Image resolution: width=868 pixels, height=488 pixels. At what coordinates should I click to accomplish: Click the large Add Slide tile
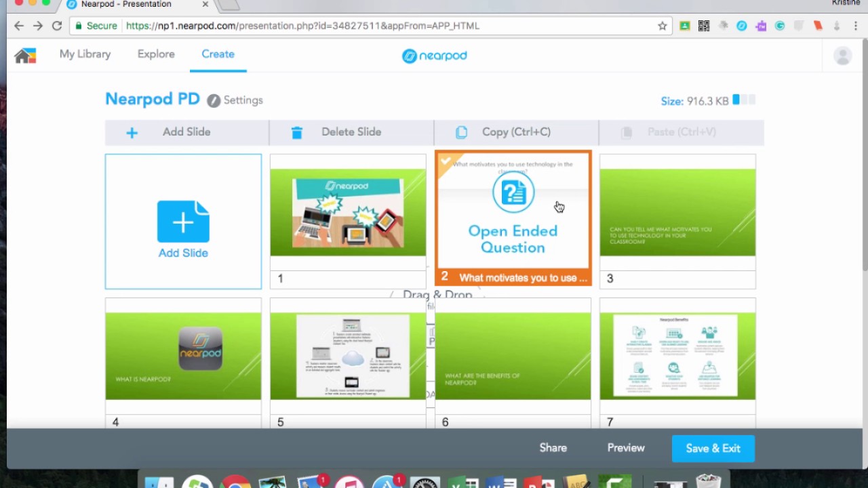[x=183, y=222]
